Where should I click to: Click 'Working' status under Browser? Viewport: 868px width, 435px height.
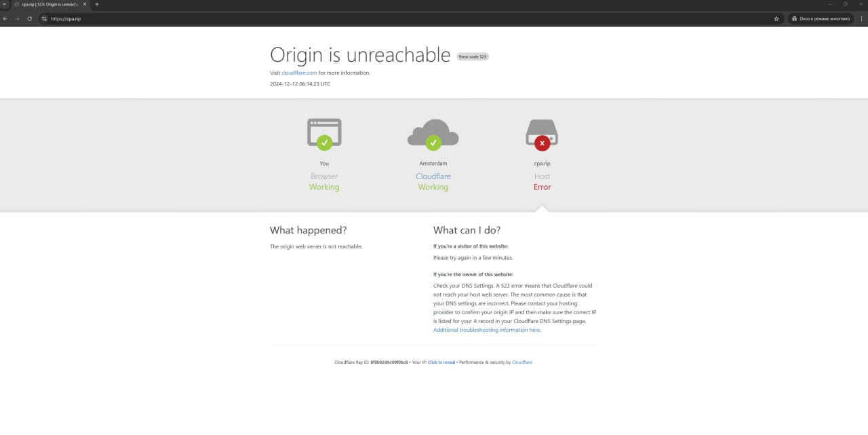point(324,187)
